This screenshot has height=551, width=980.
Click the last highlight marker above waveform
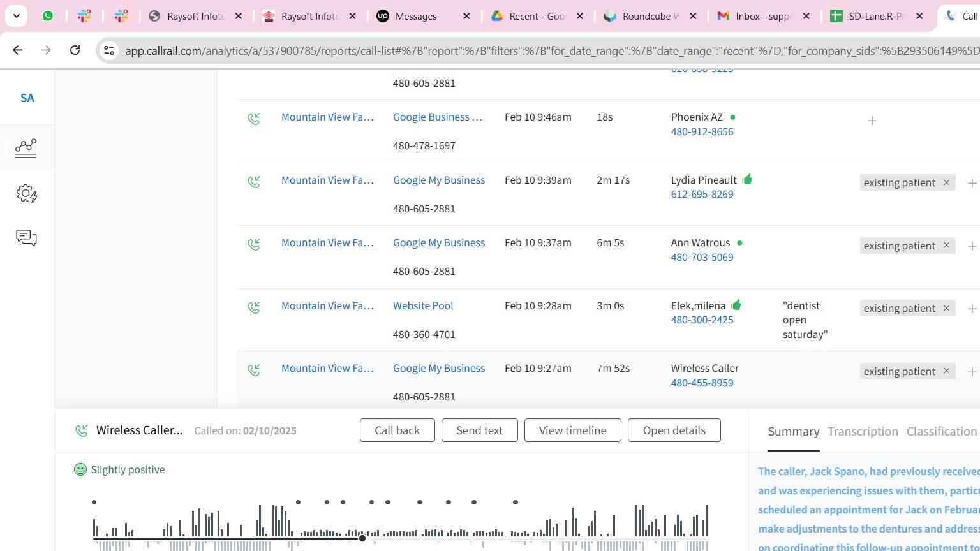coord(516,503)
